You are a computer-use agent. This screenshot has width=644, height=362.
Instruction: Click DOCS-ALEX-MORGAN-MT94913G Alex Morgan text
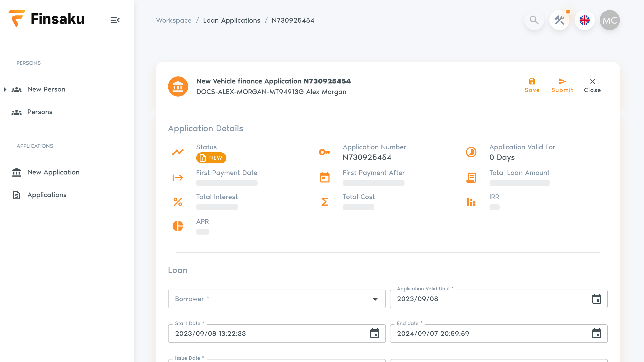(271, 92)
